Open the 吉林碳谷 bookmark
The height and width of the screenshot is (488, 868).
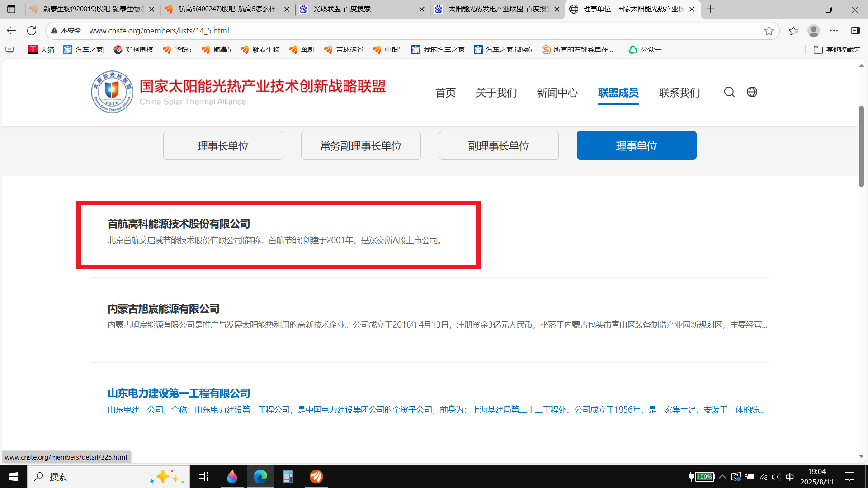(344, 50)
